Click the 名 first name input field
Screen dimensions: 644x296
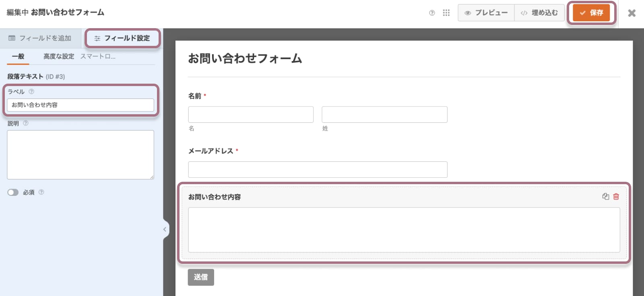pos(251,115)
